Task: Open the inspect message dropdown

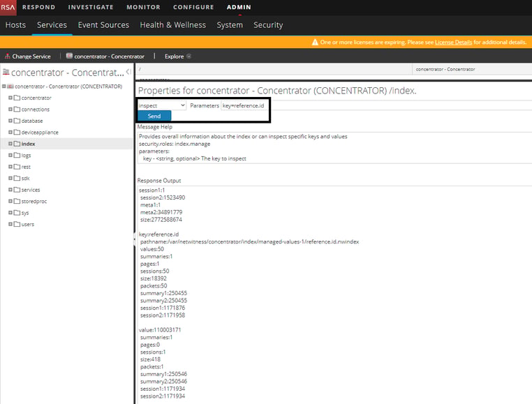Action: [162, 105]
